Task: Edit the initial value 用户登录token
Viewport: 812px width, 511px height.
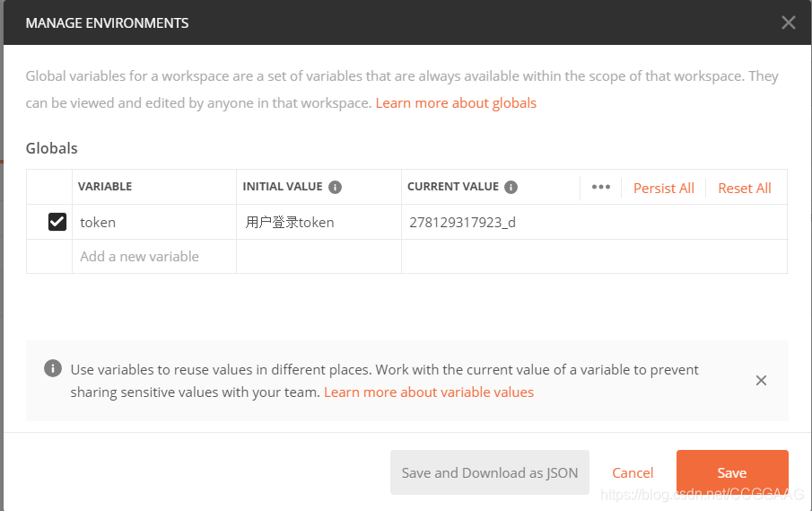Action: coord(319,223)
